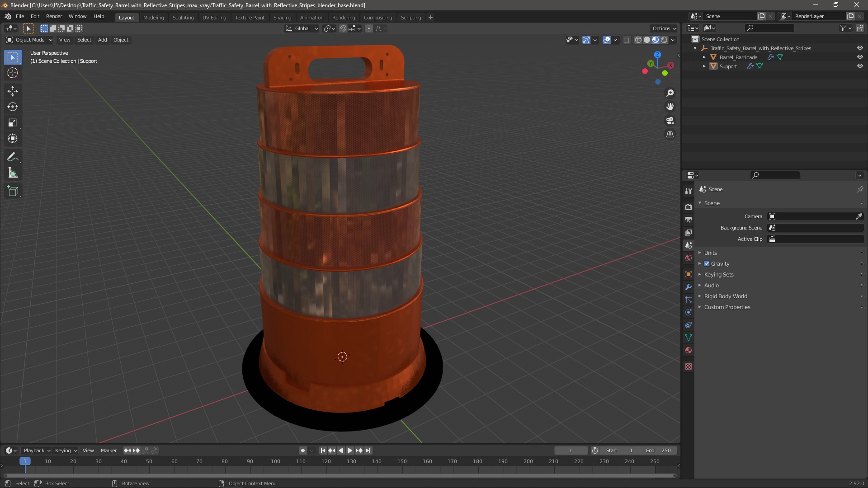Open the Modifier properties tab
Image resolution: width=868 pixels, height=488 pixels.
point(689,287)
